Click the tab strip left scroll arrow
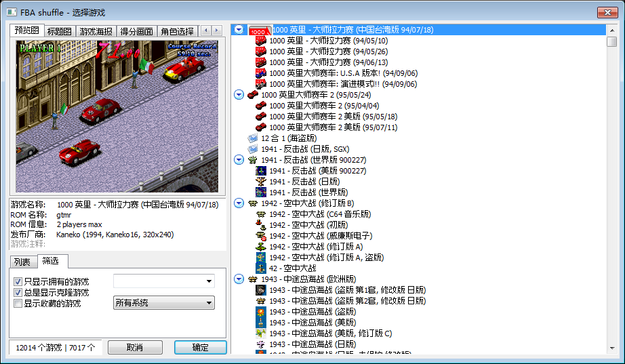 [x=206, y=31]
